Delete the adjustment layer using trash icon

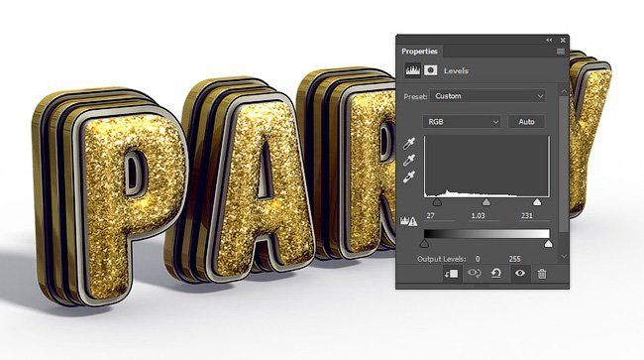[542, 274]
